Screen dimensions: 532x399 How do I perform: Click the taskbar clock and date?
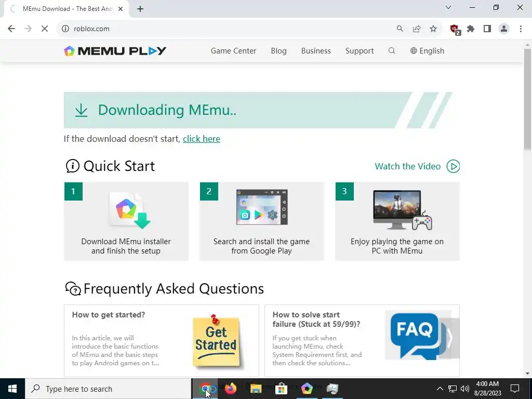[x=487, y=389]
